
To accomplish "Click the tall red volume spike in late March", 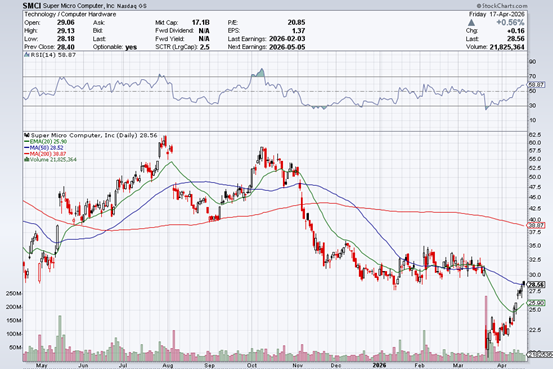I will pos(486,328).
